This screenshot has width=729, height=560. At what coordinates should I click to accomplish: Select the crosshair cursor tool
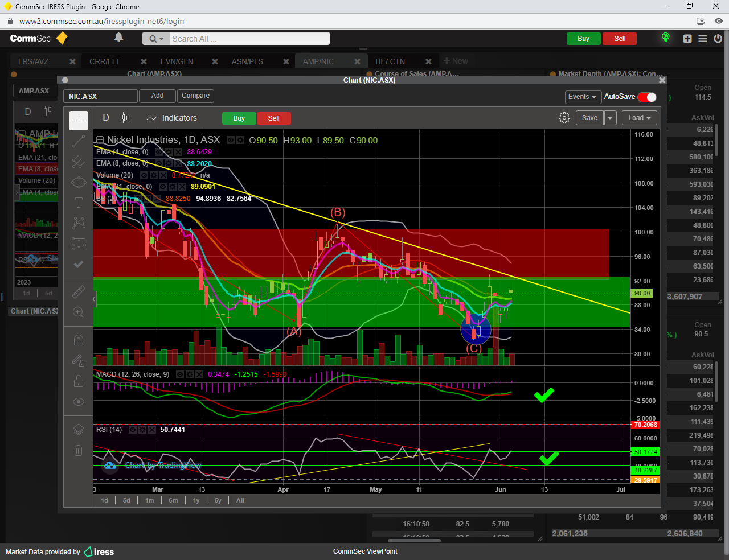[79, 121]
